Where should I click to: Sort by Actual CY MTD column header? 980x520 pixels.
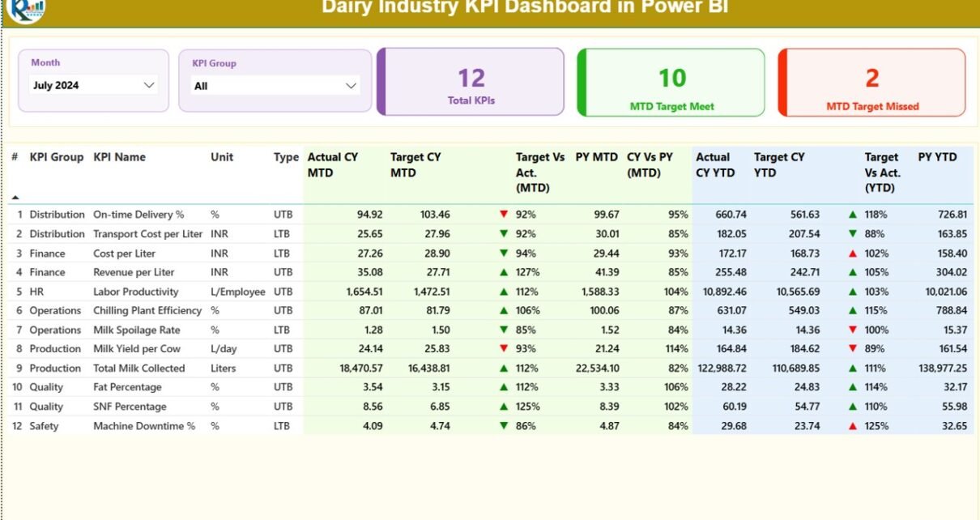point(333,164)
